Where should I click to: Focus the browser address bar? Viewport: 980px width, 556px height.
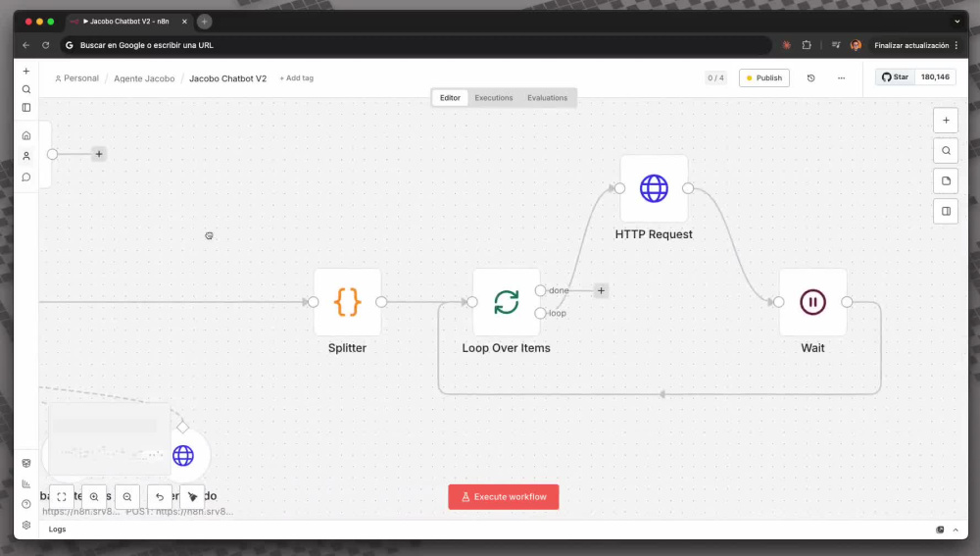coord(416,45)
